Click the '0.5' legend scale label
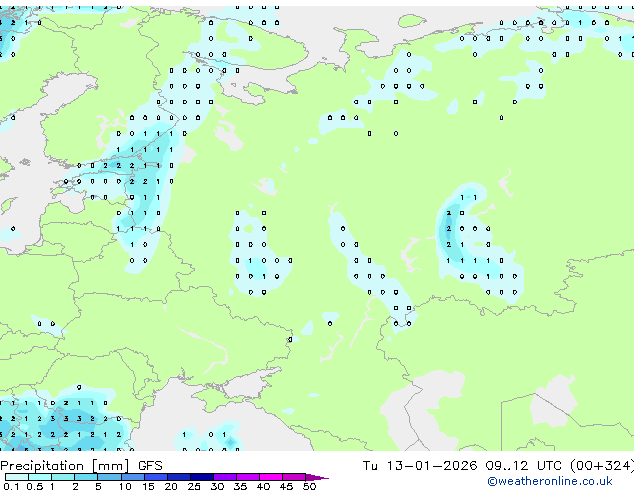Image resolution: width=634 pixels, height=490 pixels. [34, 486]
